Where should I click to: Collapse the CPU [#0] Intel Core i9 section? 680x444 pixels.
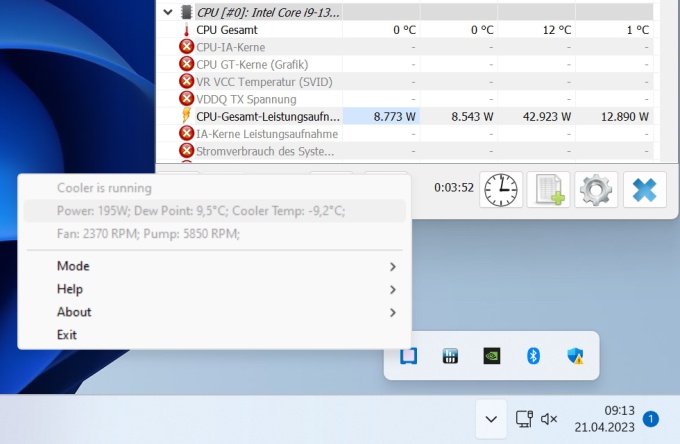point(168,12)
